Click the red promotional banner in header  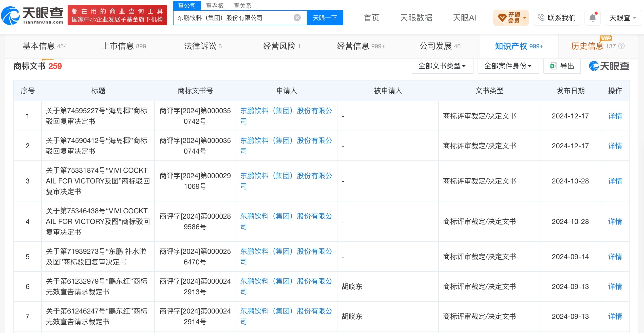pyautogui.click(x=117, y=15)
